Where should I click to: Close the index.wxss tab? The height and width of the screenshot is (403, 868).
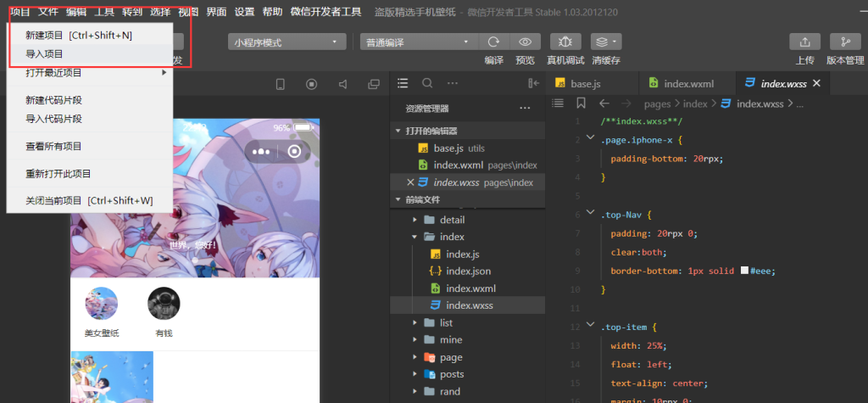(x=816, y=83)
